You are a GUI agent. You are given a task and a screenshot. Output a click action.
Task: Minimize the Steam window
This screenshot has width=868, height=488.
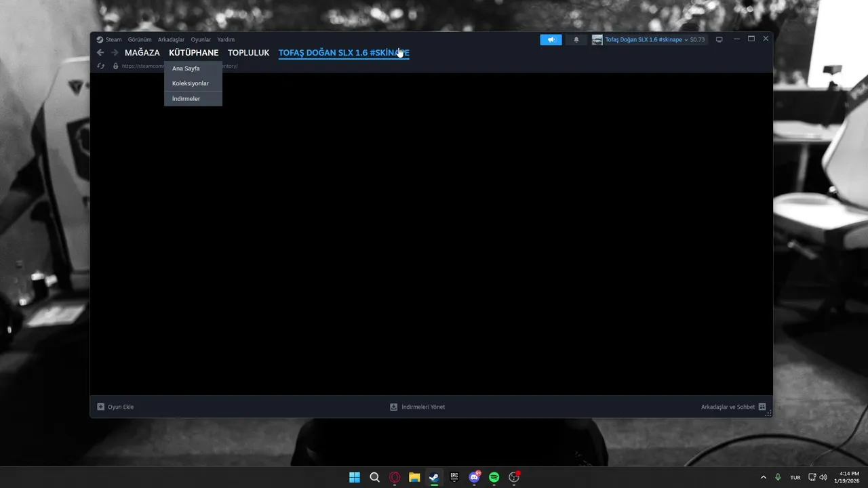736,39
